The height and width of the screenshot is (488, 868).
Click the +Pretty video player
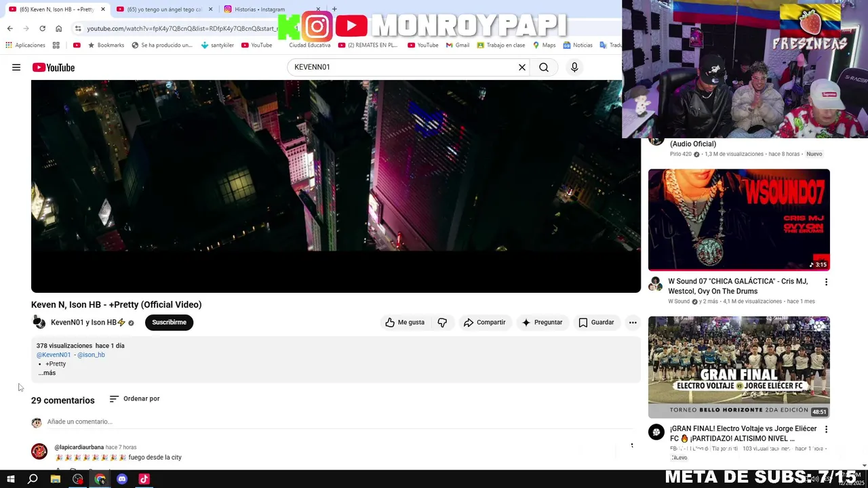(x=336, y=186)
